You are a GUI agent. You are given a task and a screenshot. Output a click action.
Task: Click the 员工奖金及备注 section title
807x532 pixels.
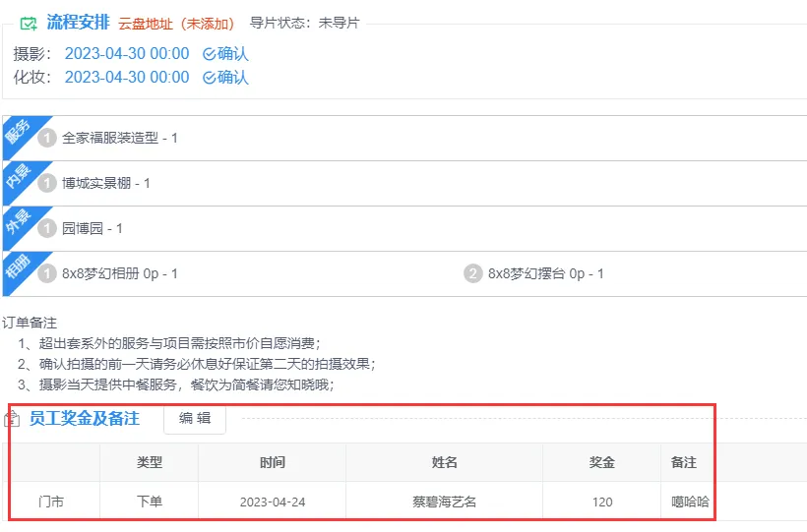[x=84, y=418]
